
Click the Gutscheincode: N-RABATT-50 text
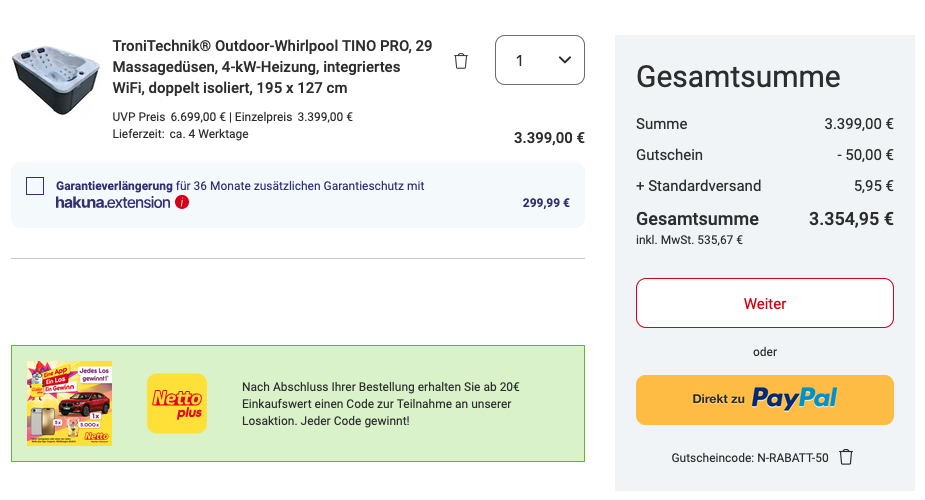(x=750, y=458)
